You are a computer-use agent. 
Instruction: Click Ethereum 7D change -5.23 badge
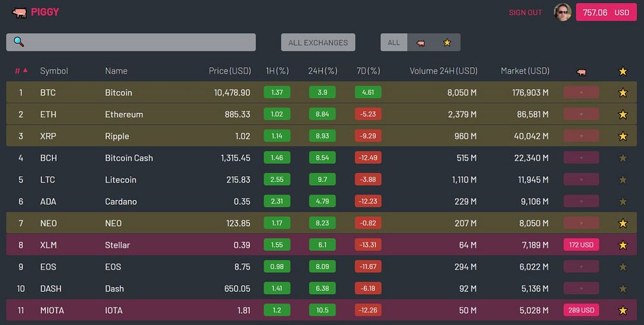tap(368, 114)
